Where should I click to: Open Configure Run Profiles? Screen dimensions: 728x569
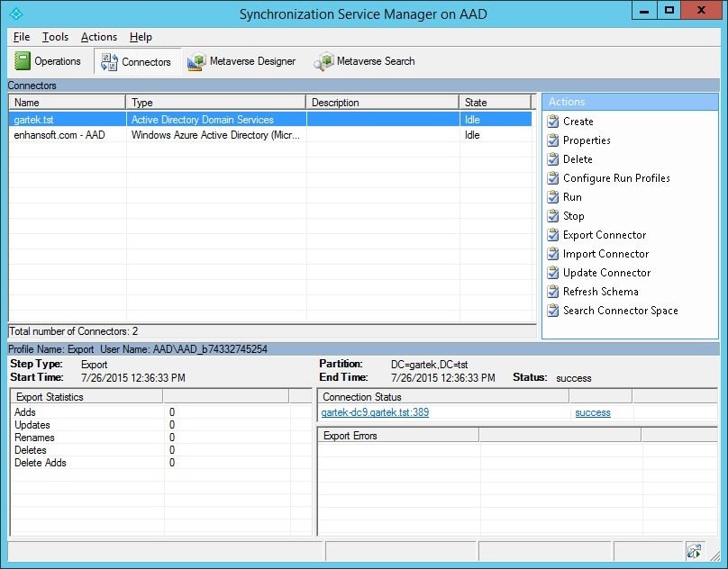(x=616, y=178)
